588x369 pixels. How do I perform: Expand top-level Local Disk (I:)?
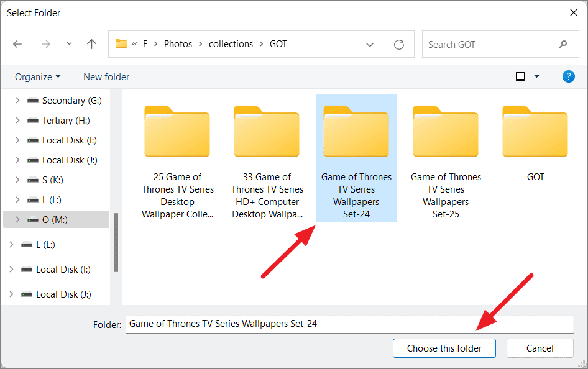pyautogui.click(x=11, y=270)
